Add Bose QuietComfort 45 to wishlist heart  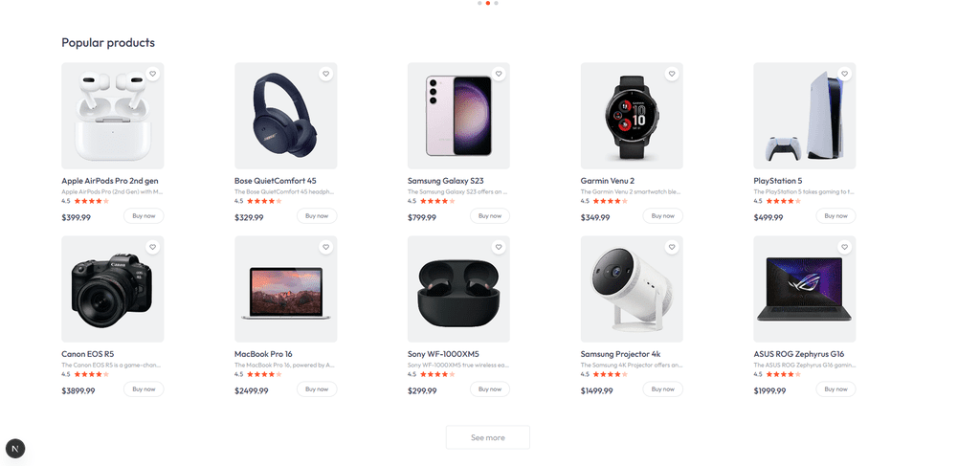tap(325, 74)
